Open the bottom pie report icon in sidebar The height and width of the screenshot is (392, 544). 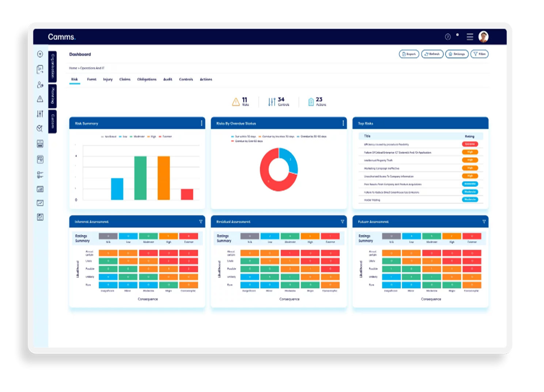click(40, 217)
